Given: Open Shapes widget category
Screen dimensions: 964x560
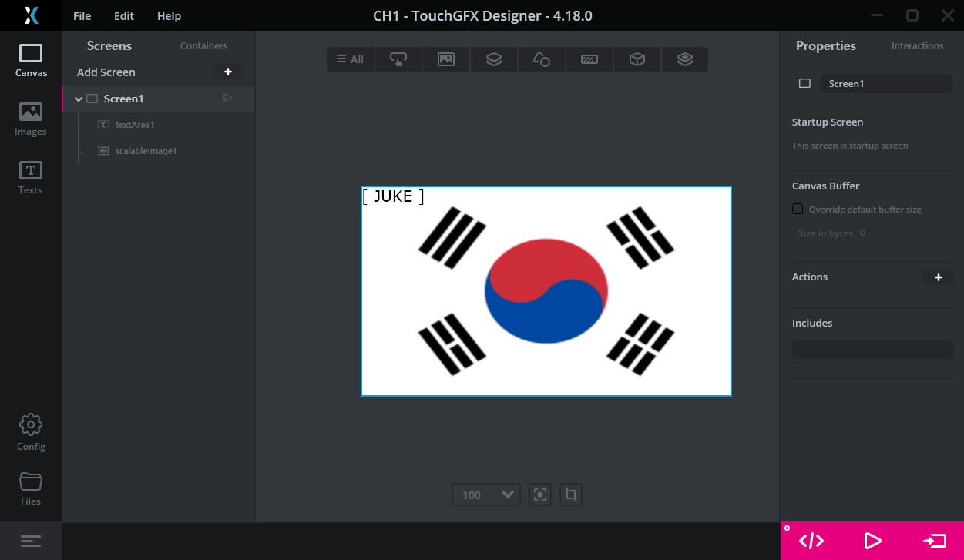Looking at the screenshot, I should click(542, 59).
